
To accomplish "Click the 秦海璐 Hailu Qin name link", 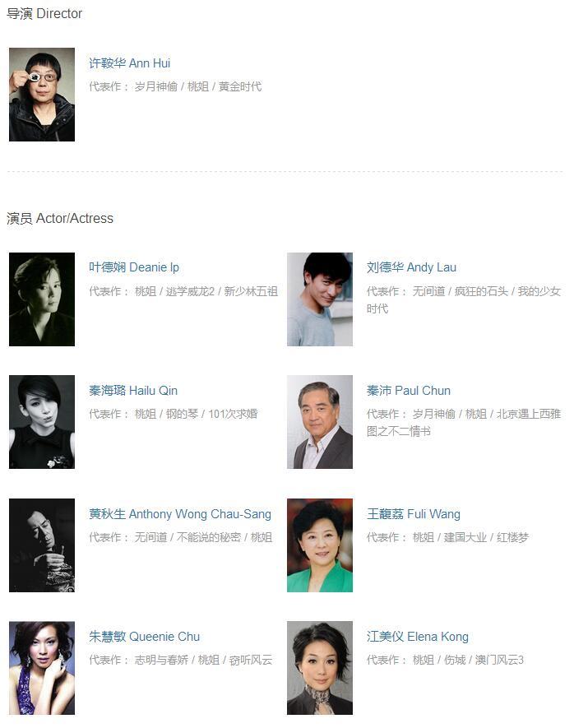I will (x=133, y=391).
